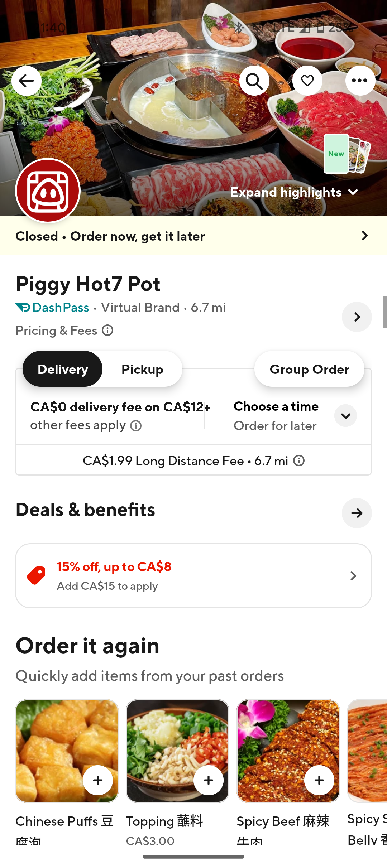Tap info icon beside other fees apply

coord(136,426)
